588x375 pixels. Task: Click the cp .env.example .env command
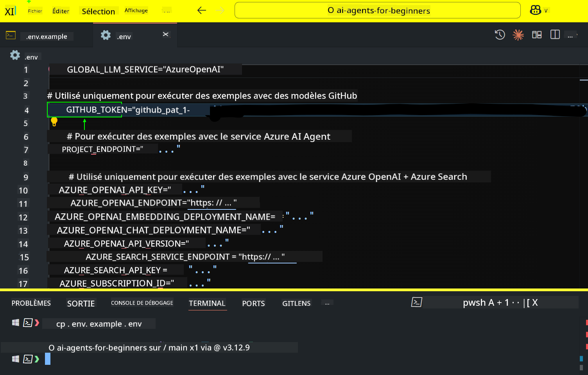[x=99, y=324]
